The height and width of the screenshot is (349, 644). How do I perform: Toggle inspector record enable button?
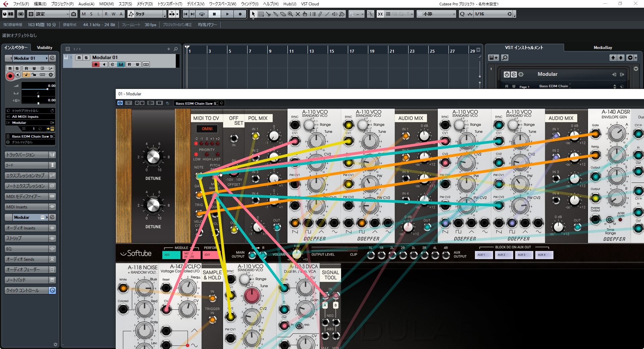click(x=10, y=76)
